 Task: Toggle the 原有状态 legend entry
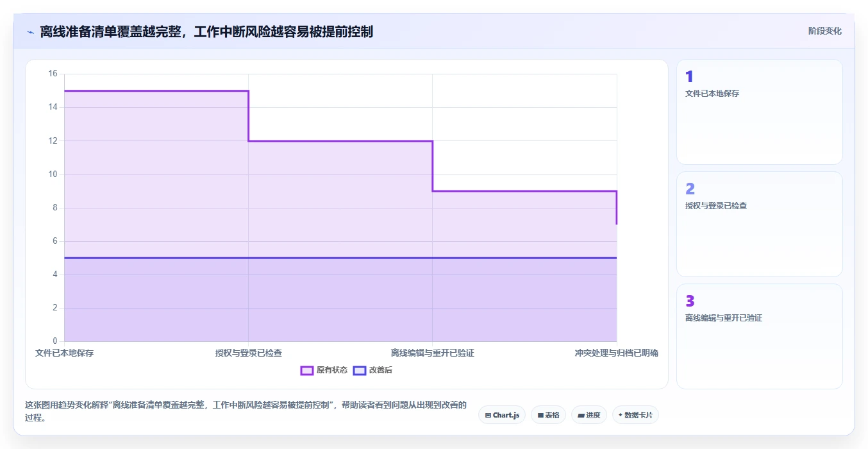[x=324, y=370]
